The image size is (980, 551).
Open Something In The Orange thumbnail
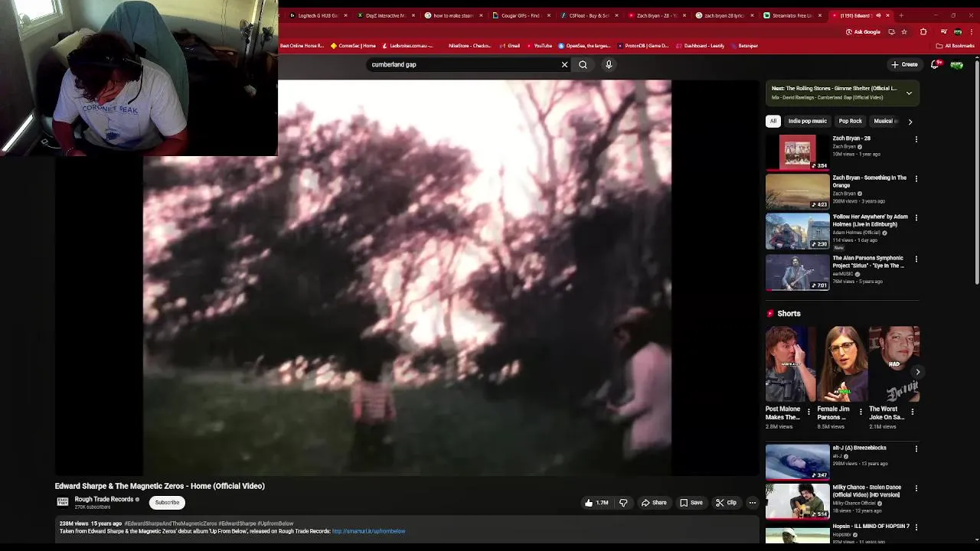pos(798,191)
